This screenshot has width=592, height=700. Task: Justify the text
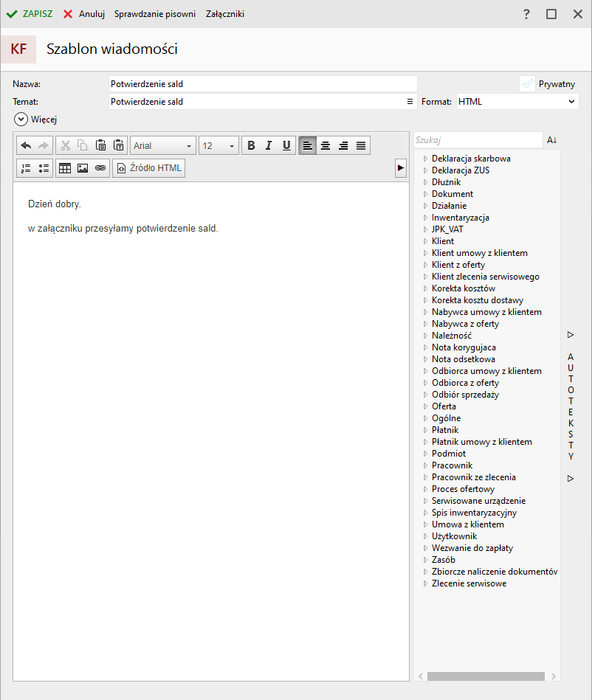(x=361, y=145)
